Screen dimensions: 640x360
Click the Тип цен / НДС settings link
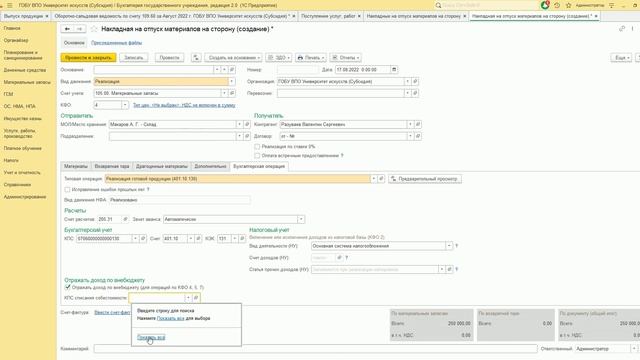(184, 105)
